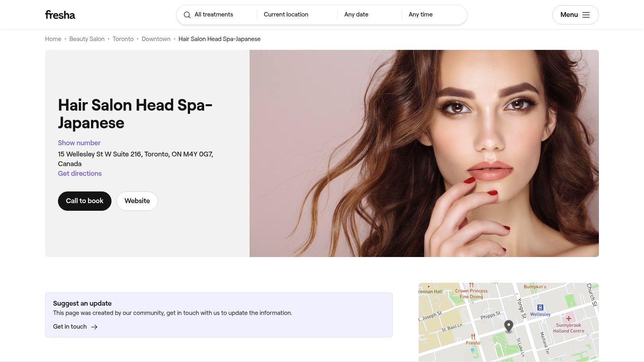This screenshot has width=644, height=362.
Task: Open the Any date picker
Action: (x=356, y=14)
